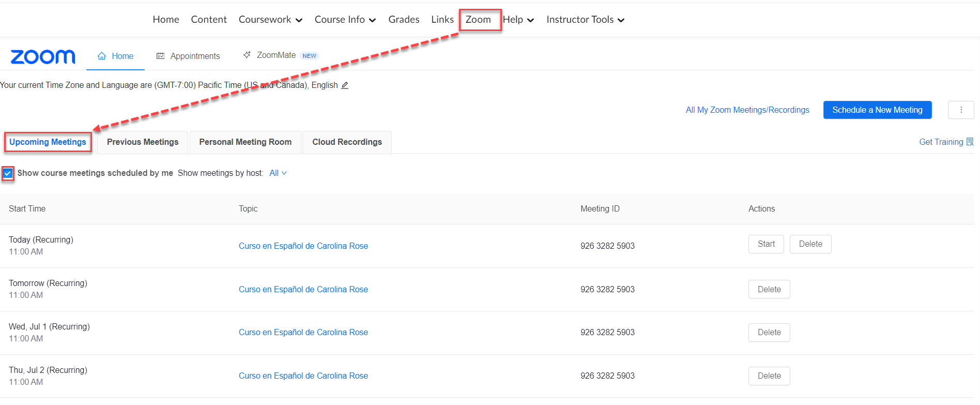Click the Start Time column header
This screenshot has width=980, height=405.
[x=27, y=209]
